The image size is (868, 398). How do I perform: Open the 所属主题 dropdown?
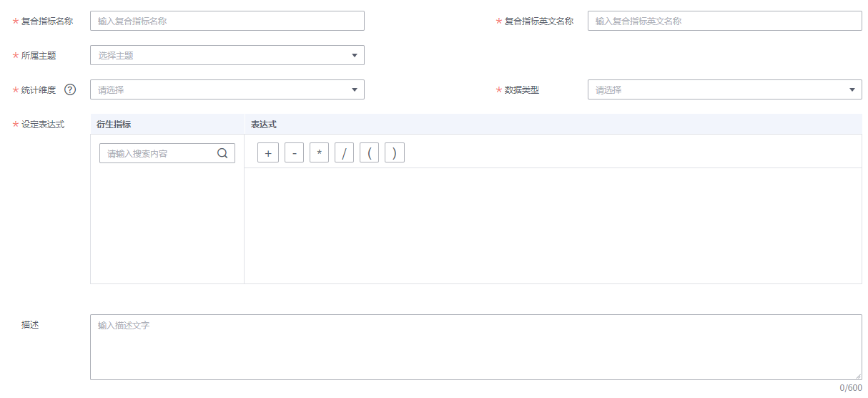tap(227, 55)
